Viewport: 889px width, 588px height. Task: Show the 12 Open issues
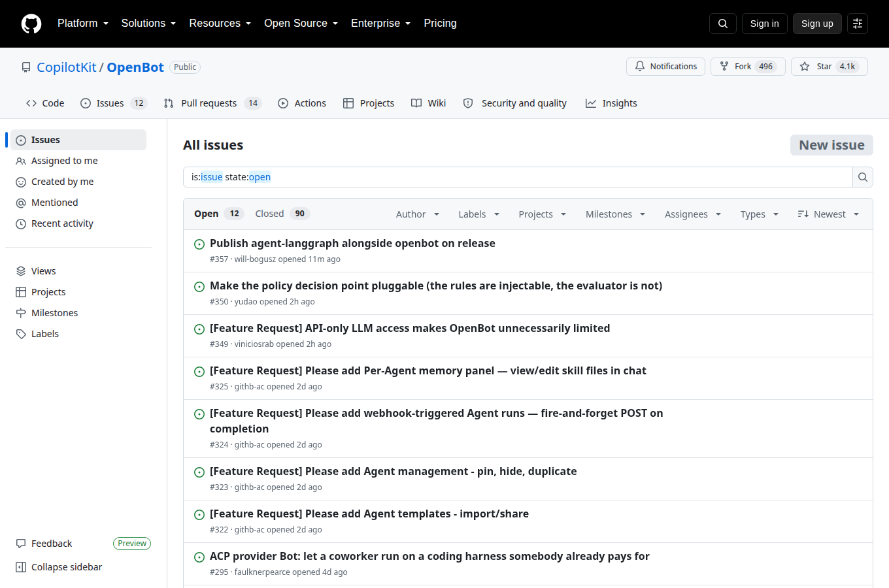point(218,214)
